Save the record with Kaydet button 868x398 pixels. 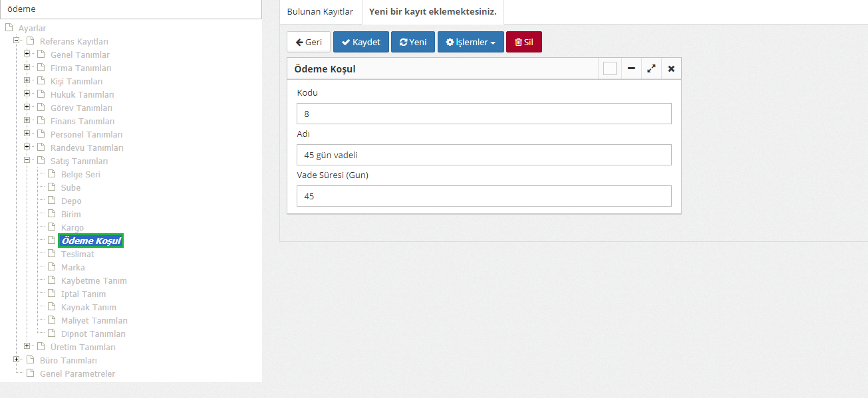point(361,42)
